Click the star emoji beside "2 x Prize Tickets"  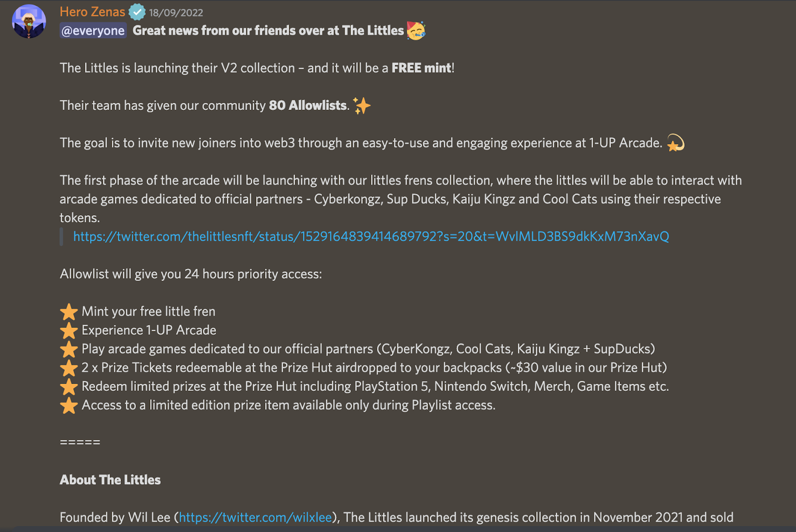coord(69,368)
